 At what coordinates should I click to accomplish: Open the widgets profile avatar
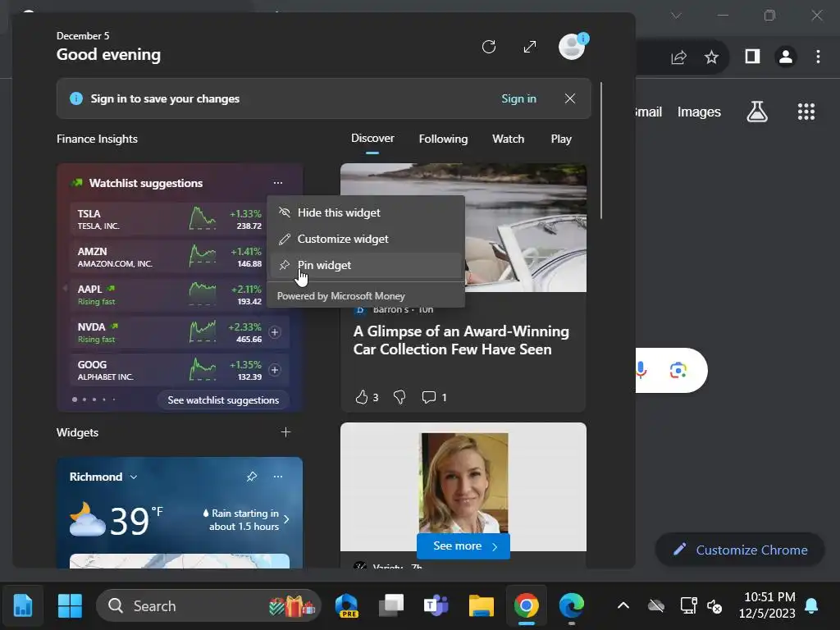click(x=572, y=47)
